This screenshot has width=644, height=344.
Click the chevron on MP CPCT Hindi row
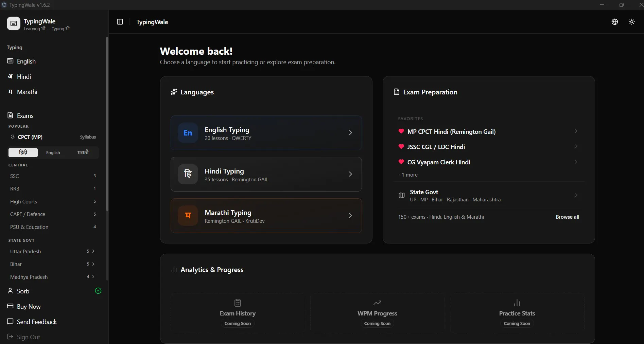(x=576, y=131)
